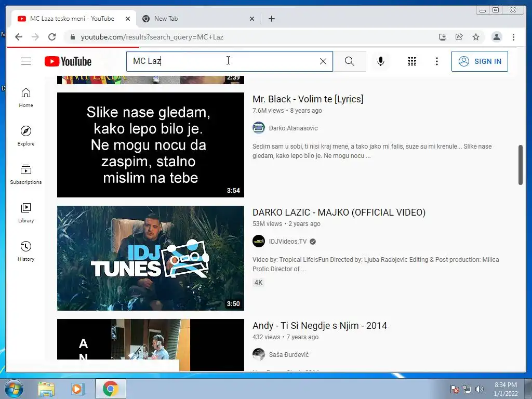The height and width of the screenshot is (399, 532).
Task: Open the volume icon in system tray
Action: coord(480,389)
